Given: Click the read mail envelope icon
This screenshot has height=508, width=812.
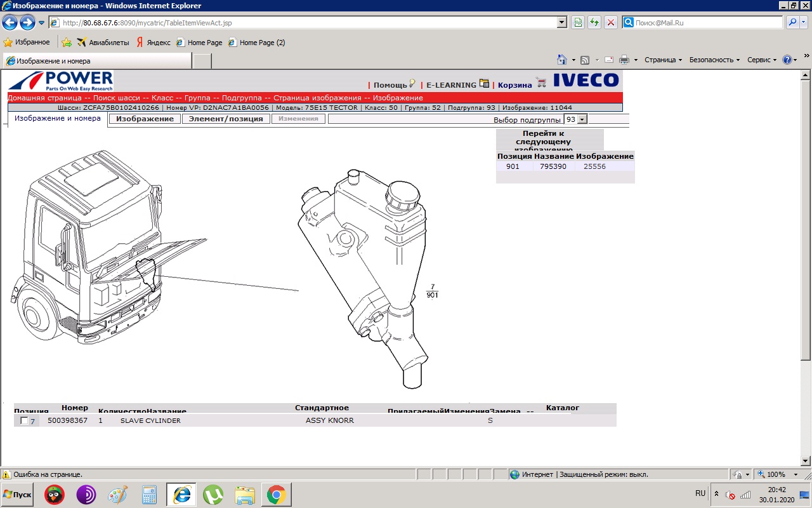Looking at the screenshot, I should click(609, 60).
